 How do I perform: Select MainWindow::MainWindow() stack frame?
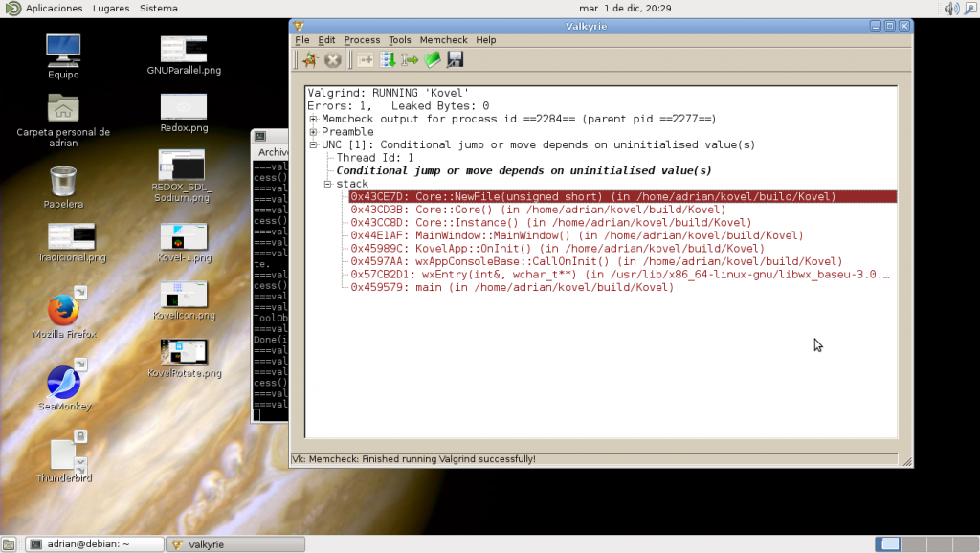point(576,235)
